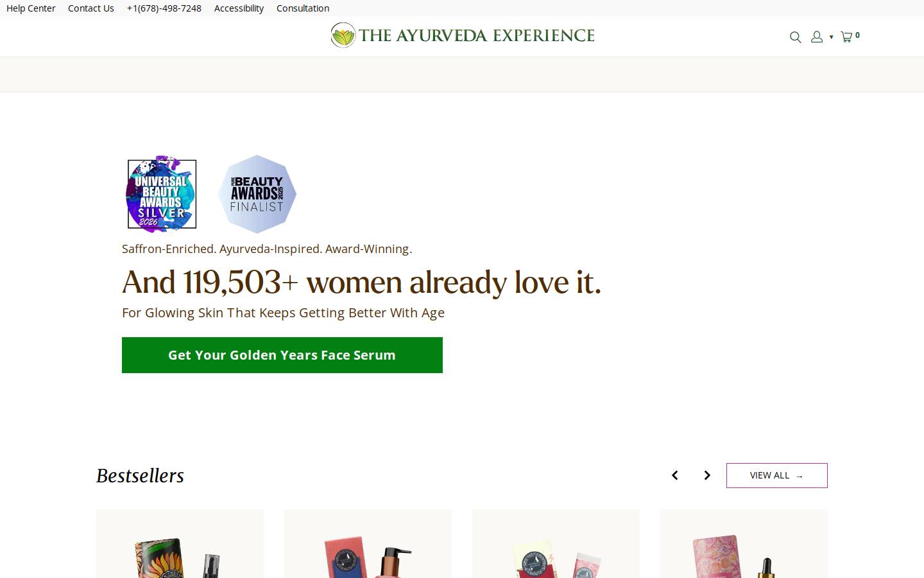The image size is (924, 578).
Task: Open the Accessibility link
Action: [239, 8]
